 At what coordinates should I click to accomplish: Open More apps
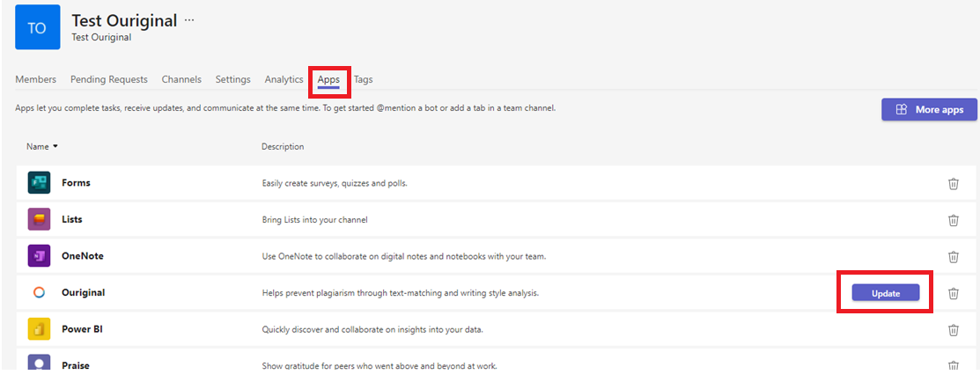tap(929, 109)
